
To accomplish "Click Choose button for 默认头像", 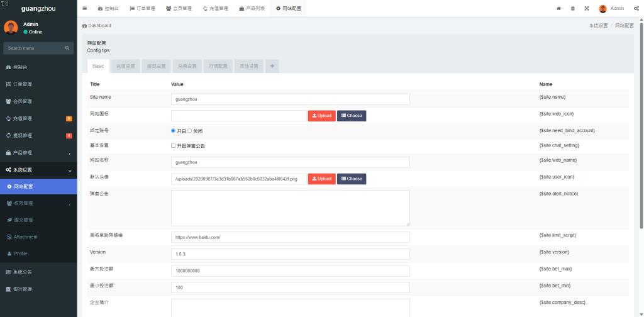I will click(x=351, y=179).
